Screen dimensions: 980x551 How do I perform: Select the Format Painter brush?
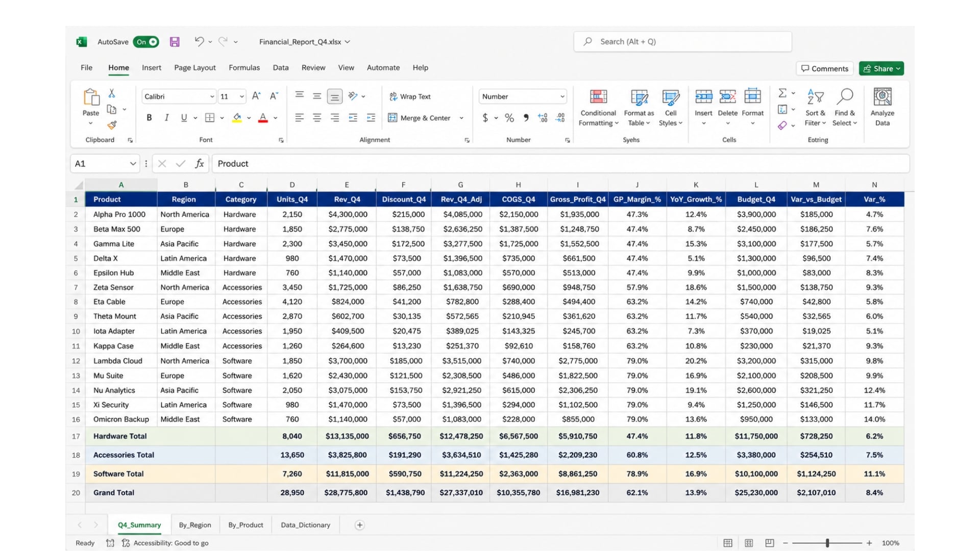[112, 125]
